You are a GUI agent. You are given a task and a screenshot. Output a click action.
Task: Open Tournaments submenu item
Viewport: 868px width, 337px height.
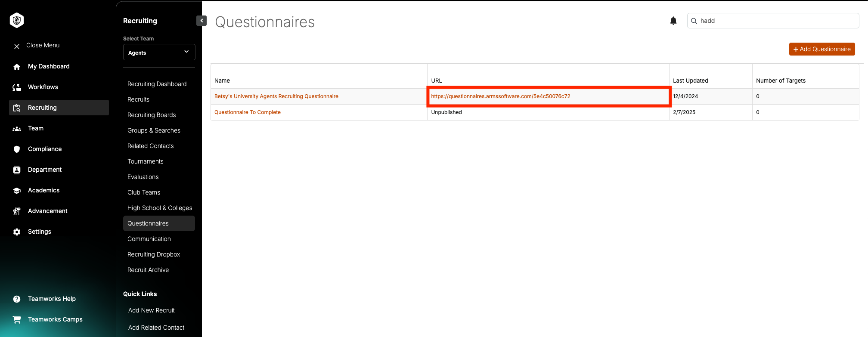pos(146,161)
